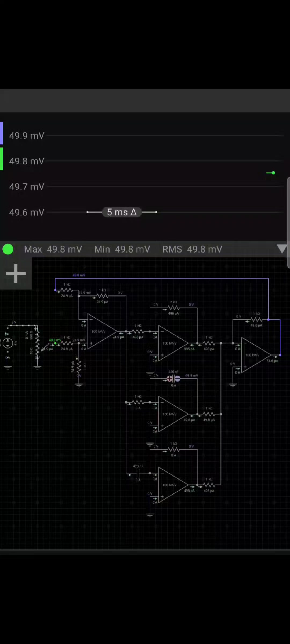
Task: Tap the 49.9 mV axis label
Action: 27,136
